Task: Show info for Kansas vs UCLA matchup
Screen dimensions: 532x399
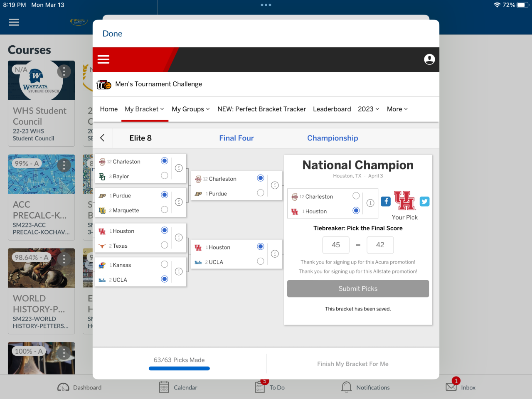Action: (179, 271)
